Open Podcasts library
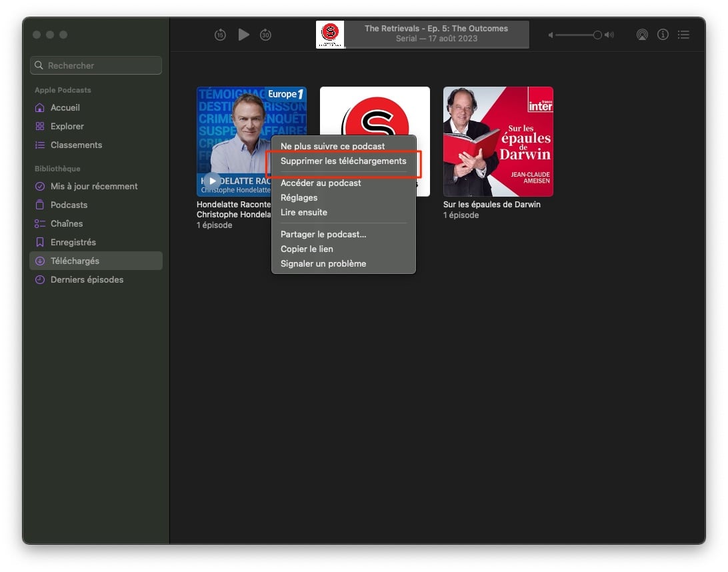Viewport: 728px width, 572px height. tap(96, 205)
